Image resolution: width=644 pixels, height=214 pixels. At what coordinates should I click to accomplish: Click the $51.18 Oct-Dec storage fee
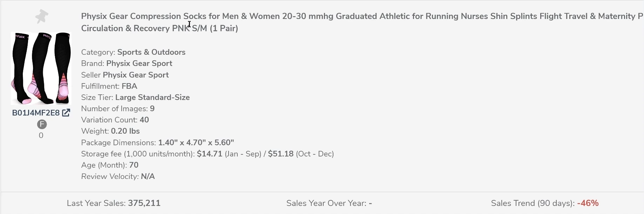(x=280, y=154)
